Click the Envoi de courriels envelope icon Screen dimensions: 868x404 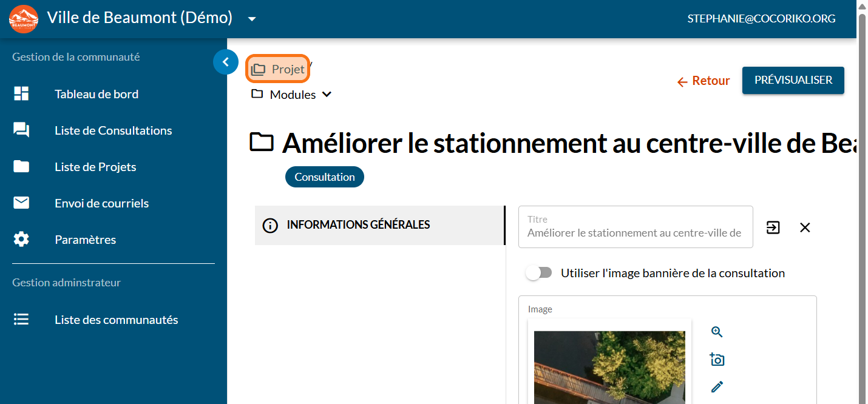pos(21,203)
